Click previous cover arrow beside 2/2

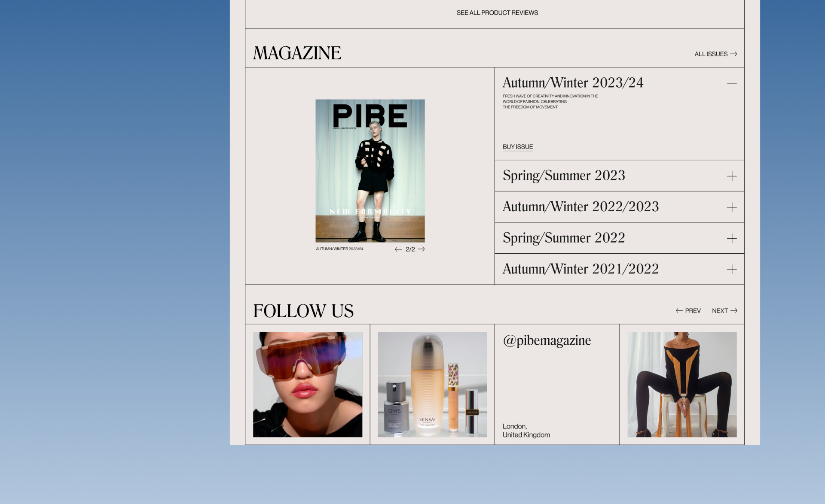[x=398, y=249]
